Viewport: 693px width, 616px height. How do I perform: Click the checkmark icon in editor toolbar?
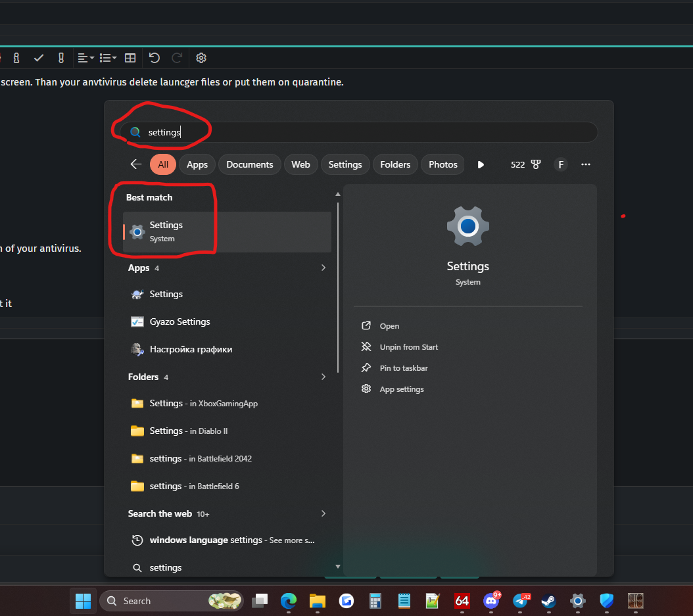[x=39, y=58]
